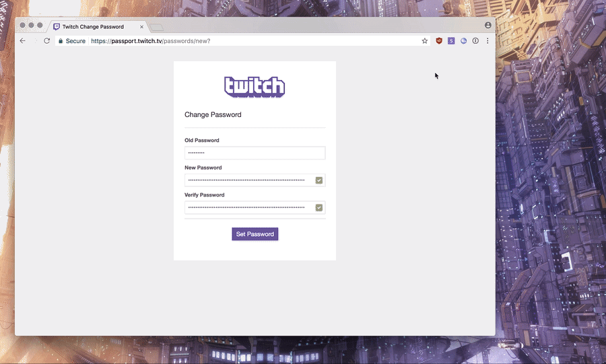Click the Old Password label
Viewport: 606px width, 364px height.
click(x=202, y=140)
